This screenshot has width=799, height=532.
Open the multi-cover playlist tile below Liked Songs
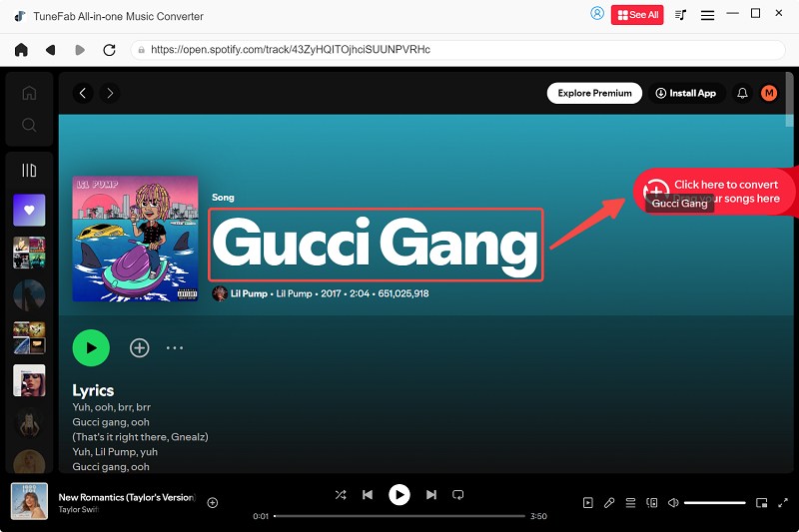(x=29, y=253)
